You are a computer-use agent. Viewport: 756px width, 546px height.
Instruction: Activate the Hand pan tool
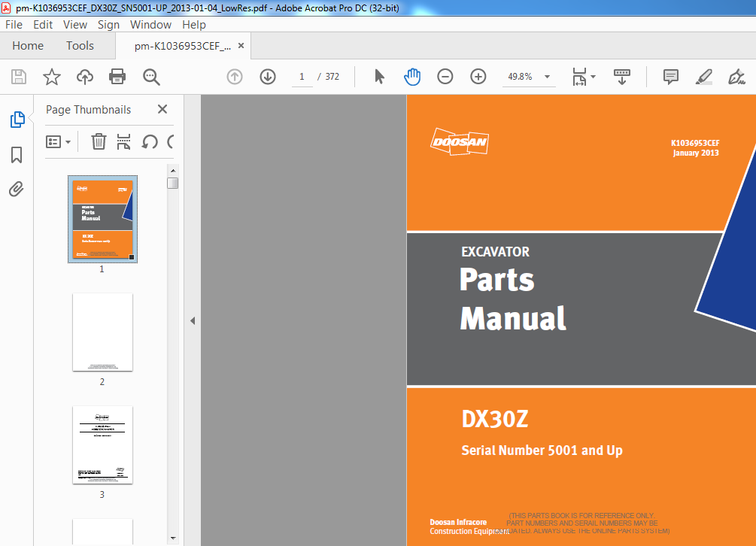[412, 77]
